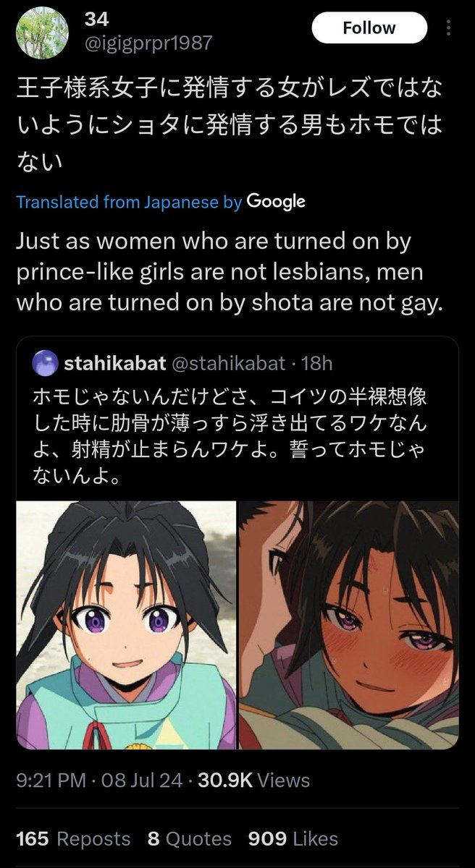Click the Translated from Japanese by link
This screenshot has height=868, width=475.
click(129, 201)
